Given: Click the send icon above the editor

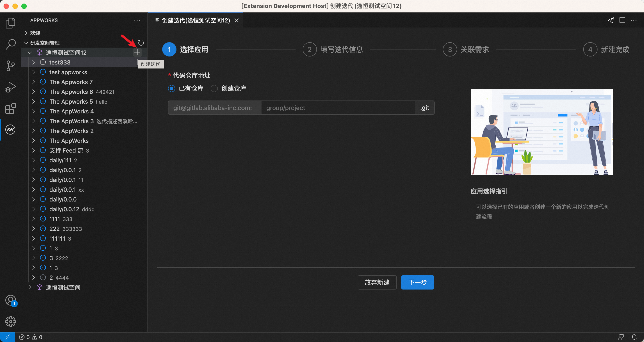Looking at the screenshot, I should [x=611, y=20].
